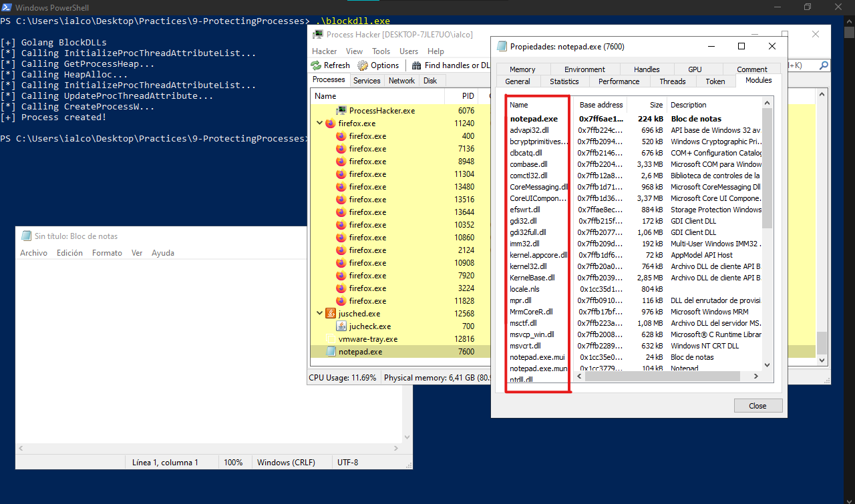Sort modules by Size column header

click(648, 105)
